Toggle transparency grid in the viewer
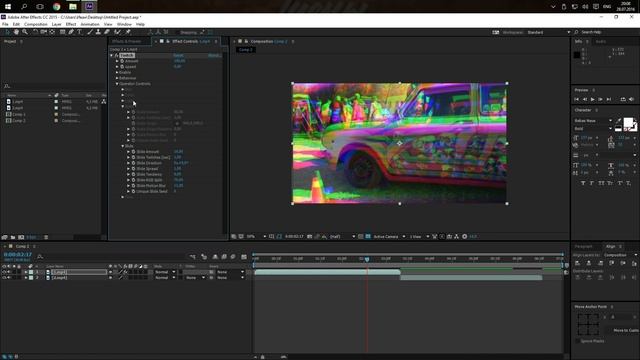 (x=368, y=236)
